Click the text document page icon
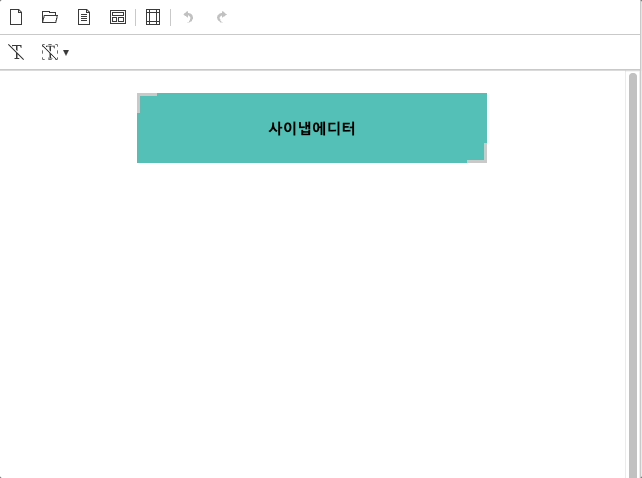This screenshot has width=642, height=478. tap(84, 17)
